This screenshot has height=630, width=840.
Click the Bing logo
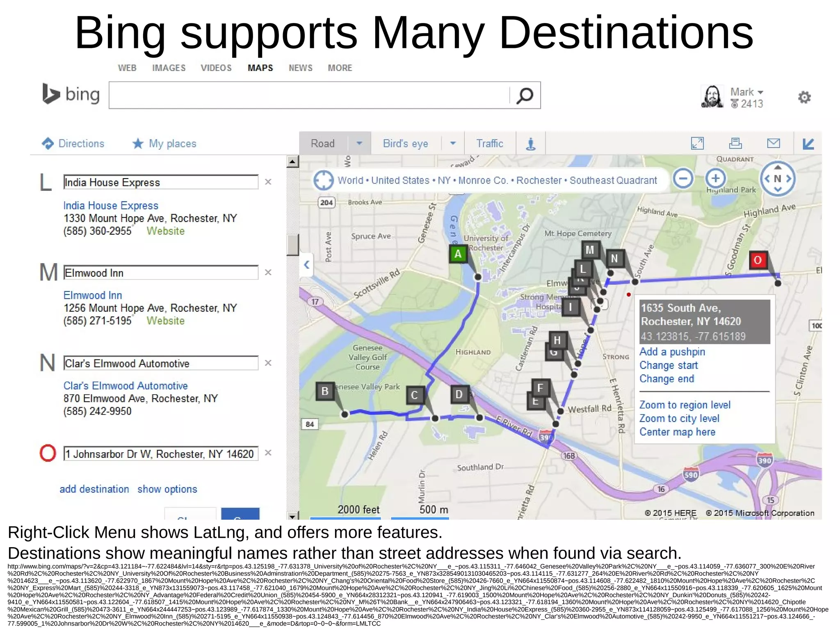pyautogui.click(x=71, y=94)
